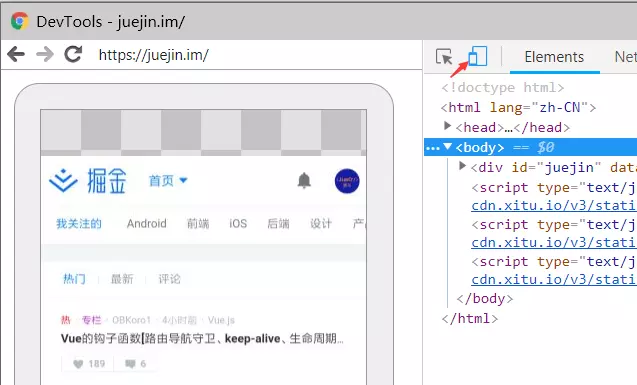The width and height of the screenshot is (637, 385).
Task: Select the second script type element
Action: [554, 225]
